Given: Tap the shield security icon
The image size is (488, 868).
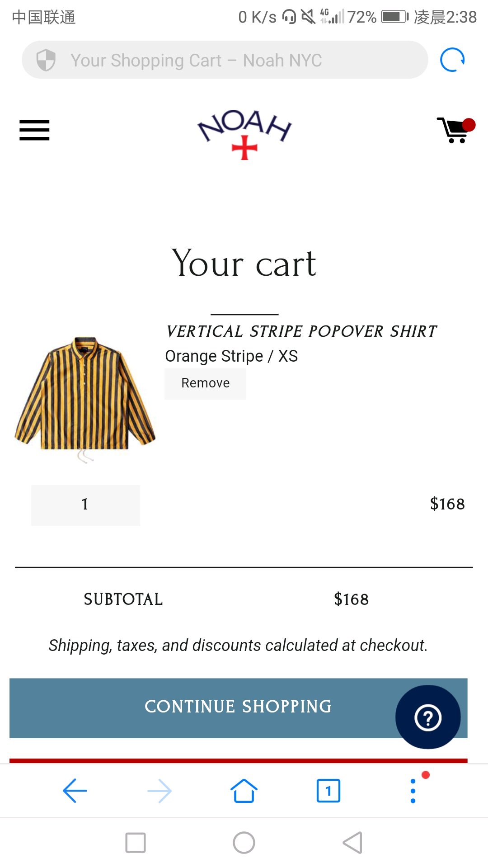Looking at the screenshot, I should coord(46,60).
